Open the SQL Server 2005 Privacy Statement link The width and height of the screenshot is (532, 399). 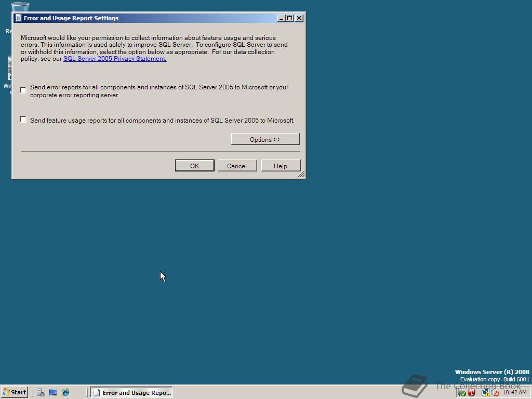coord(115,59)
